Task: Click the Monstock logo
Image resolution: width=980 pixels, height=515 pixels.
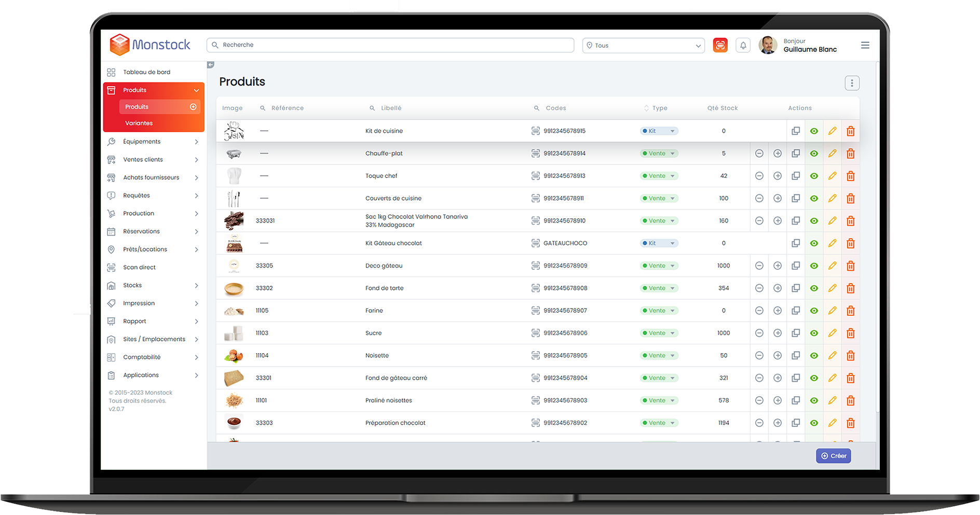Action: tap(150, 45)
